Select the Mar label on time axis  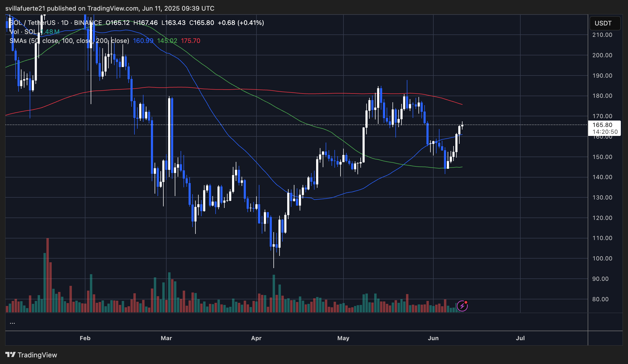pos(166,338)
